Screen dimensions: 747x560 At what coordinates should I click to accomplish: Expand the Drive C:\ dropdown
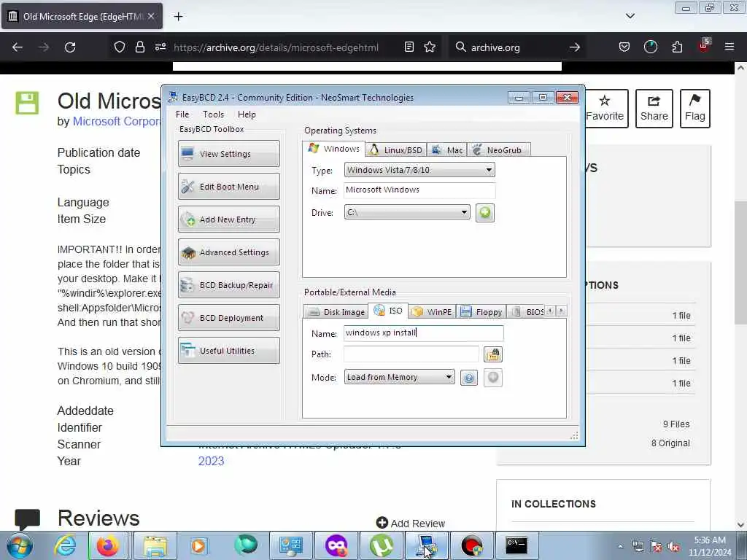coord(407,212)
